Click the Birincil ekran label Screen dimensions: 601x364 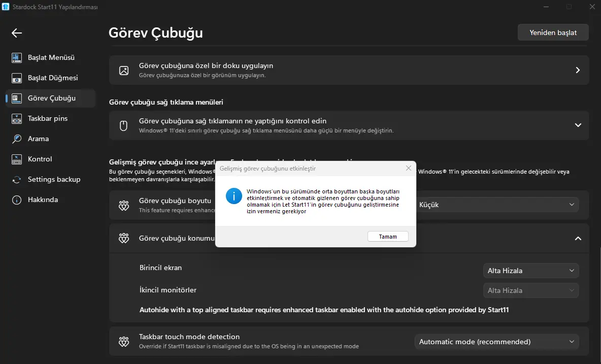(x=160, y=268)
